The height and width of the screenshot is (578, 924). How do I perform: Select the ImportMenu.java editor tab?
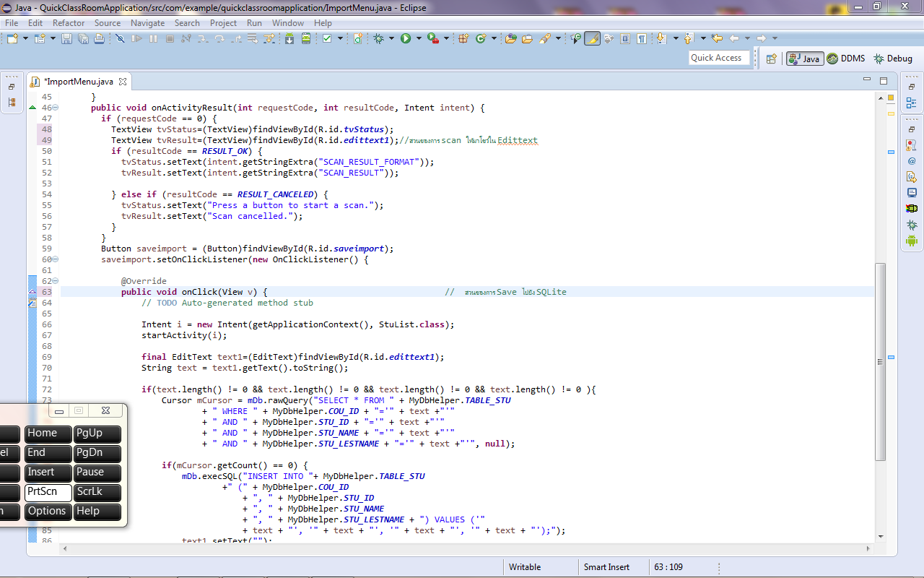pyautogui.click(x=77, y=82)
